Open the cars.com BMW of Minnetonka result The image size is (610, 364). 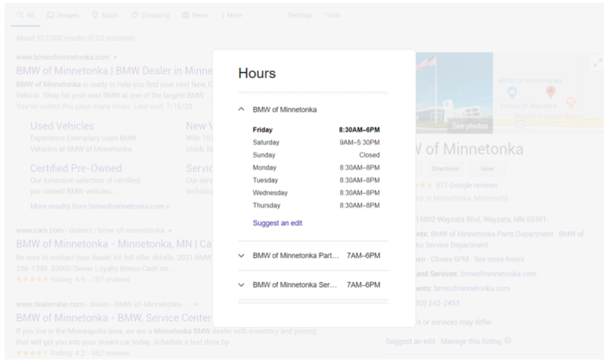pos(114,244)
